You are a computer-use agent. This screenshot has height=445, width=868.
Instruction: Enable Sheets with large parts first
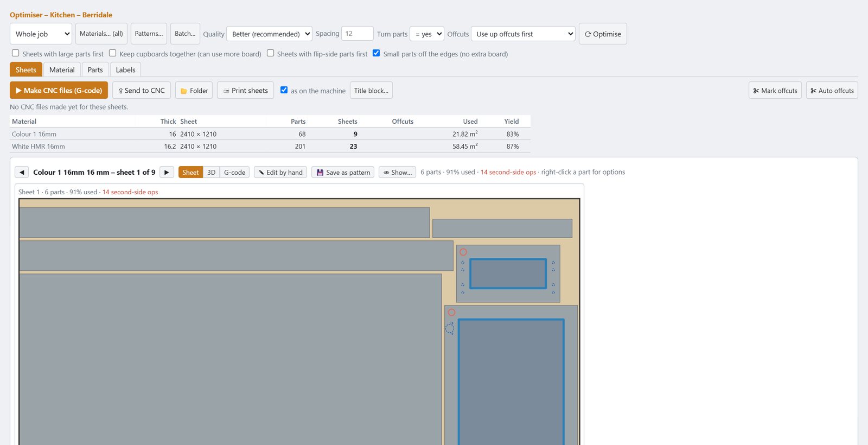(x=16, y=53)
